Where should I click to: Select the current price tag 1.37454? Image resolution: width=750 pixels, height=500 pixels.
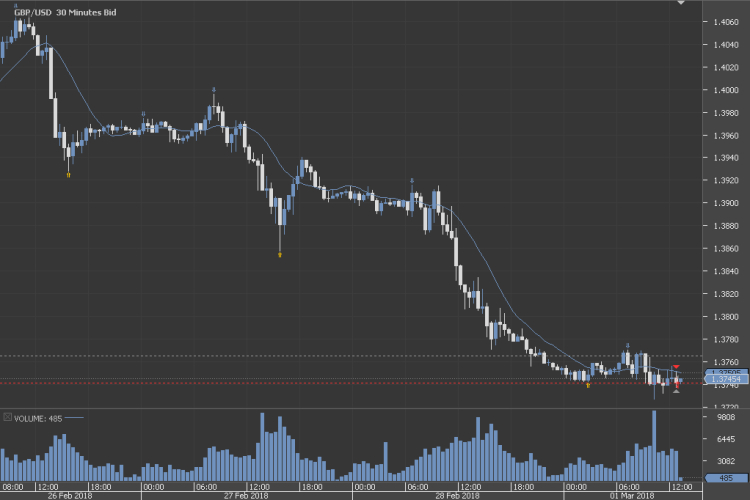tap(726, 379)
